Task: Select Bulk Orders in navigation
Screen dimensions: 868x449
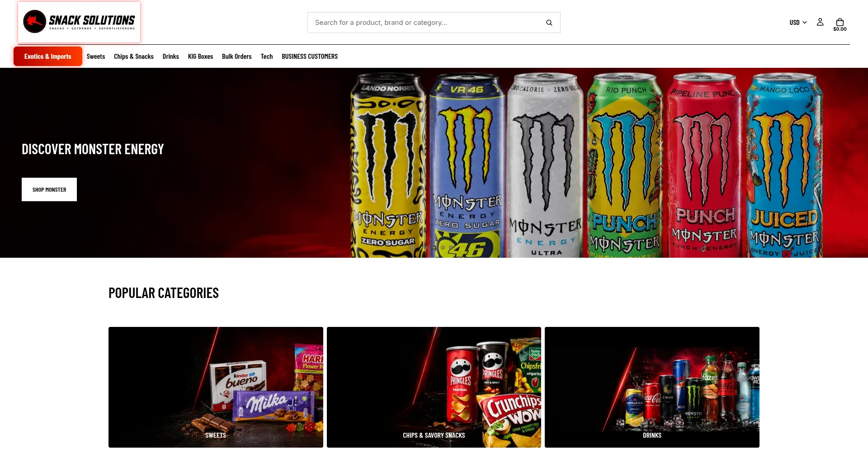Action: [237, 57]
